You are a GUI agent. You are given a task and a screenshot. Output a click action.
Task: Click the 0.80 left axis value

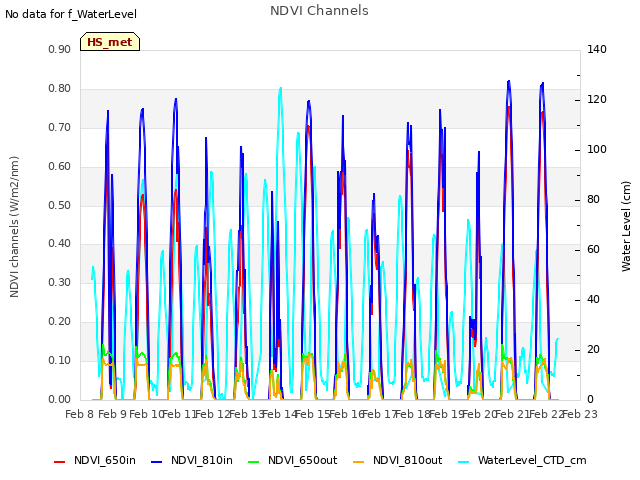[x=60, y=89]
